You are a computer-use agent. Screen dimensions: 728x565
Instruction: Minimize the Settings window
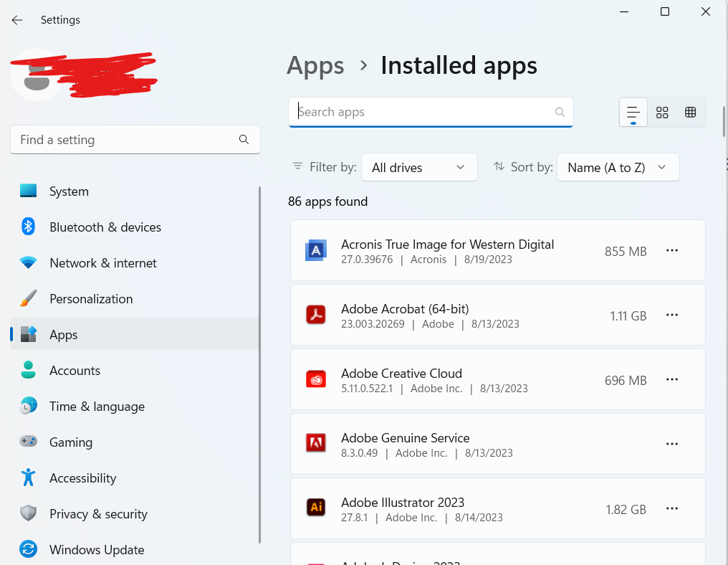click(624, 11)
